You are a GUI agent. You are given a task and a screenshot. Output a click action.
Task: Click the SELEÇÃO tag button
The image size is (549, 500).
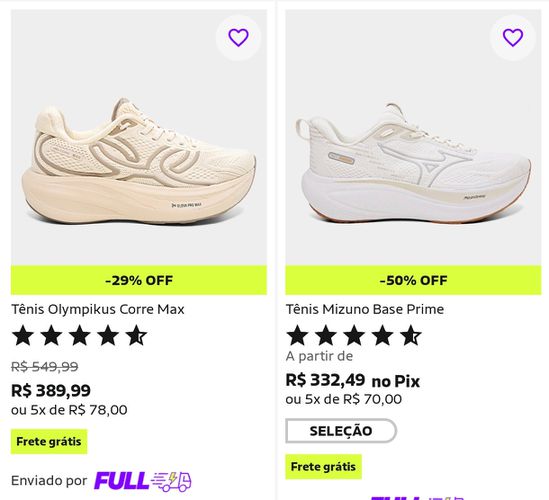point(341,431)
